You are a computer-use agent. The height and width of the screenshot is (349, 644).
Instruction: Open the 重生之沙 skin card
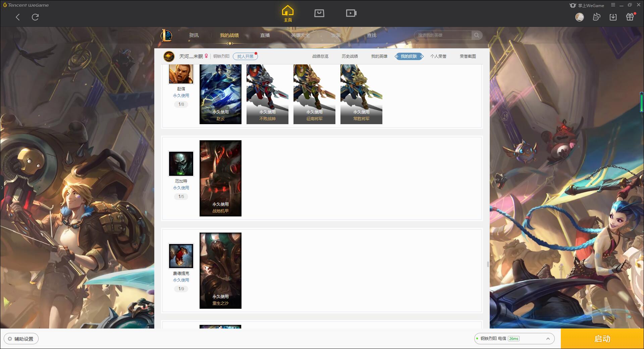220,270
